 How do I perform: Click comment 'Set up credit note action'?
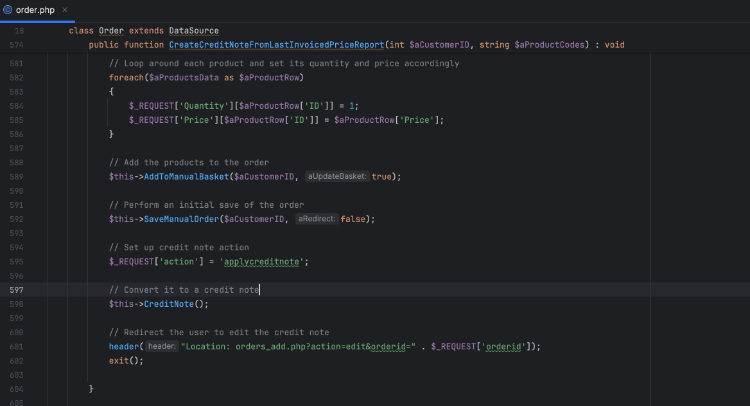179,247
